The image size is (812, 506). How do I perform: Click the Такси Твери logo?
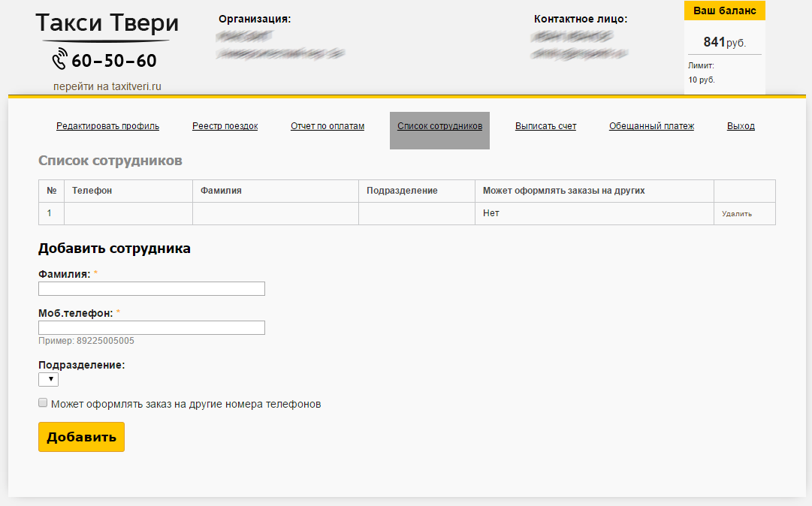(x=107, y=24)
